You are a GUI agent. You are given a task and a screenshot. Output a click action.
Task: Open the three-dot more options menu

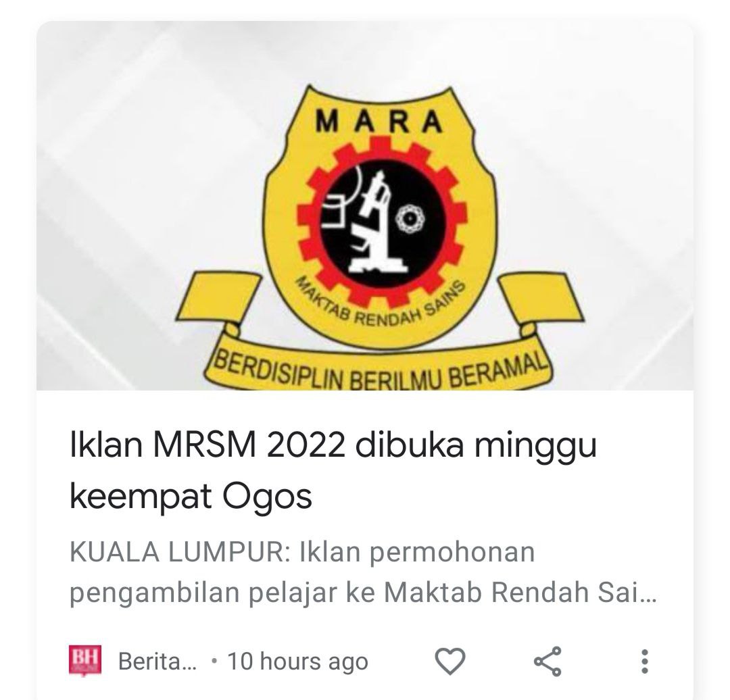(644, 661)
